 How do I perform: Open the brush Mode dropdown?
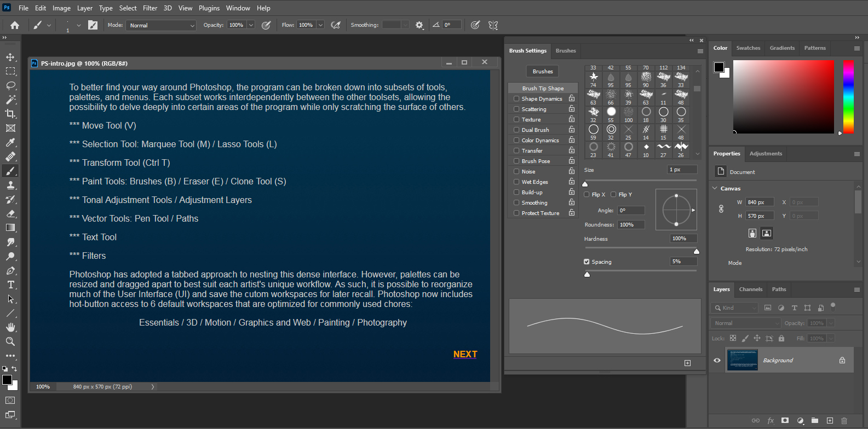pyautogui.click(x=161, y=25)
